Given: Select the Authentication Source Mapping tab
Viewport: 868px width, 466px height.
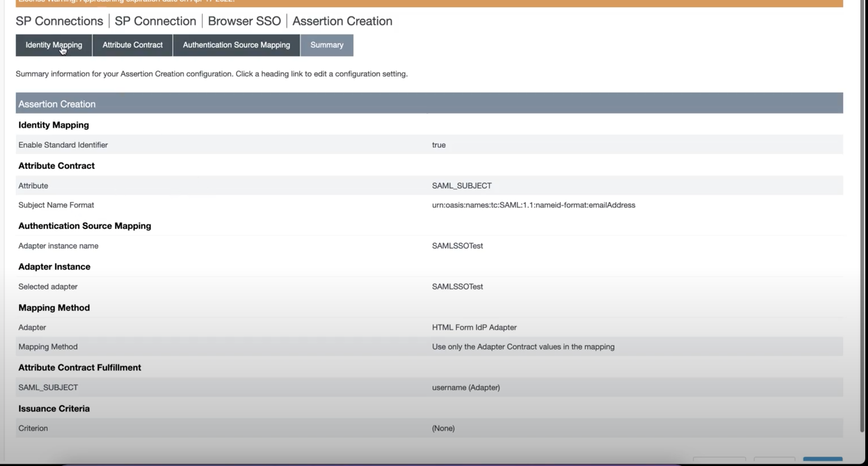Looking at the screenshot, I should [x=236, y=45].
